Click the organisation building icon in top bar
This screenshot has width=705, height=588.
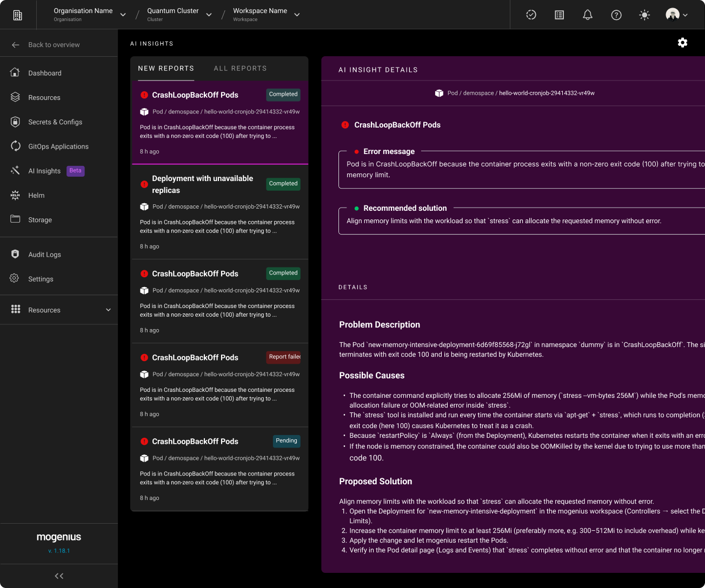18,15
